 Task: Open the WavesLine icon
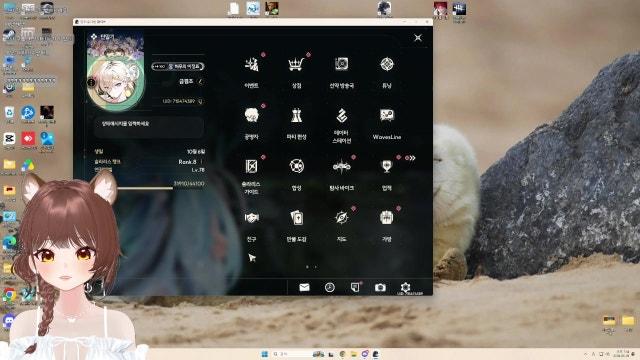coord(387,116)
